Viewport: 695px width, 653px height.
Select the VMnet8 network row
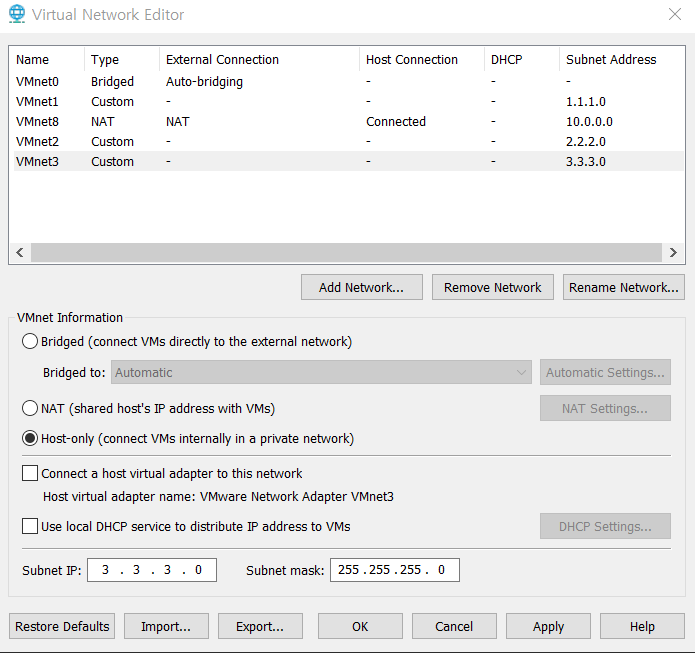coord(348,121)
